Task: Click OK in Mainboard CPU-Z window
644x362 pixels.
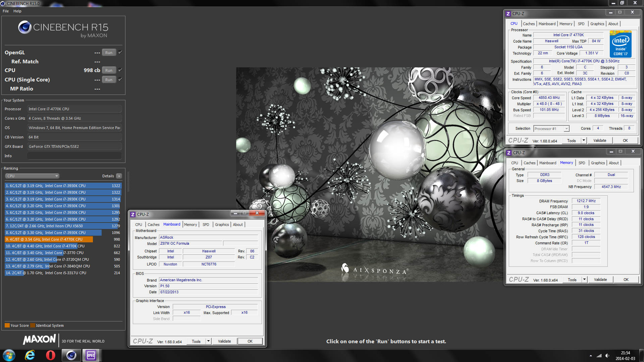Action: 250,342
